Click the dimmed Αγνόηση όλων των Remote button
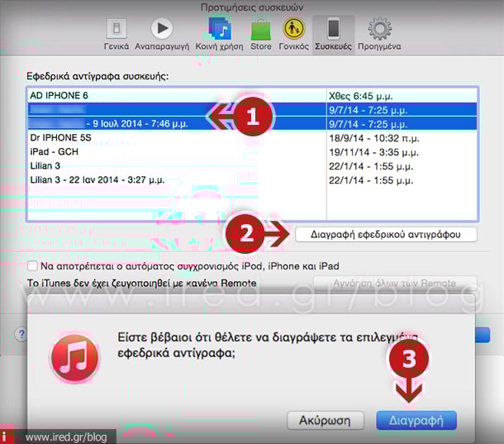 (x=395, y=283)
